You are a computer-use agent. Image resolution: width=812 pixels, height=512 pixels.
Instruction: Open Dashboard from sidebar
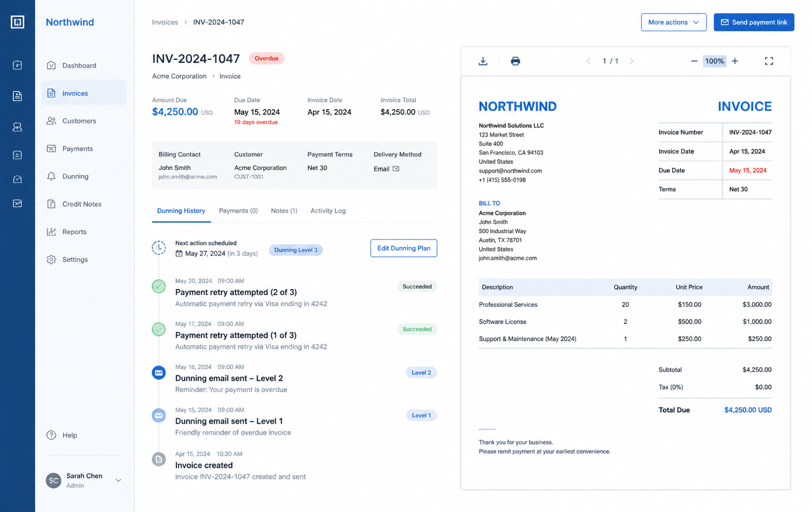coord(84,66)
